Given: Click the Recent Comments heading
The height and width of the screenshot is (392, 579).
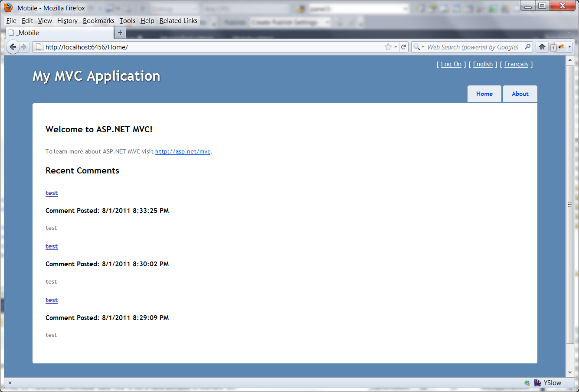Looking at the screenshot, I should (82, 170).
